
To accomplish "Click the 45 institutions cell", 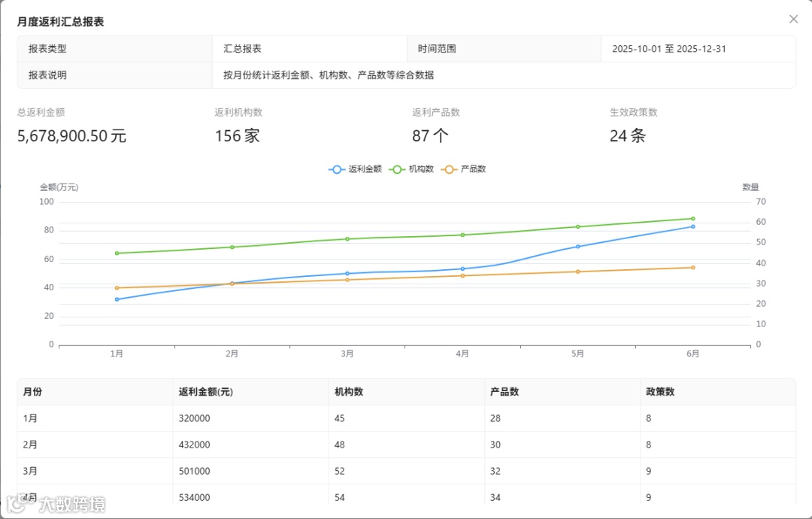I will pos(407,418).
